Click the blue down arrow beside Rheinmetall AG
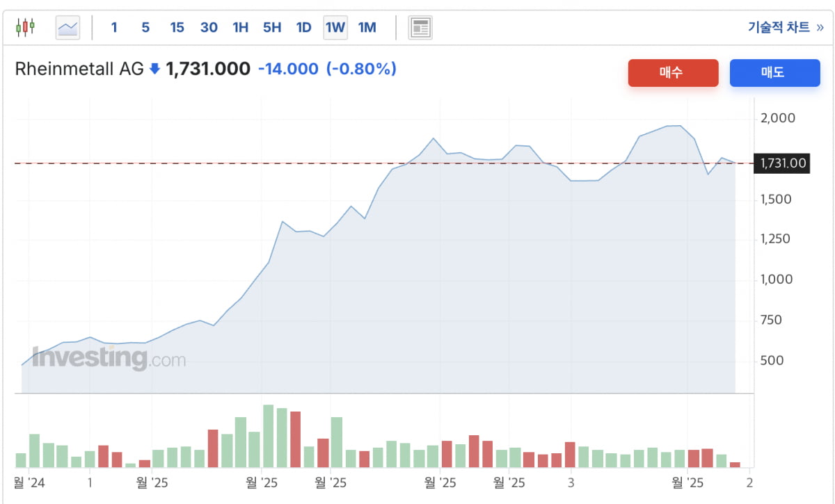This screenshot has height=504, width=835. pyautogui.click(x=154, y=69)
